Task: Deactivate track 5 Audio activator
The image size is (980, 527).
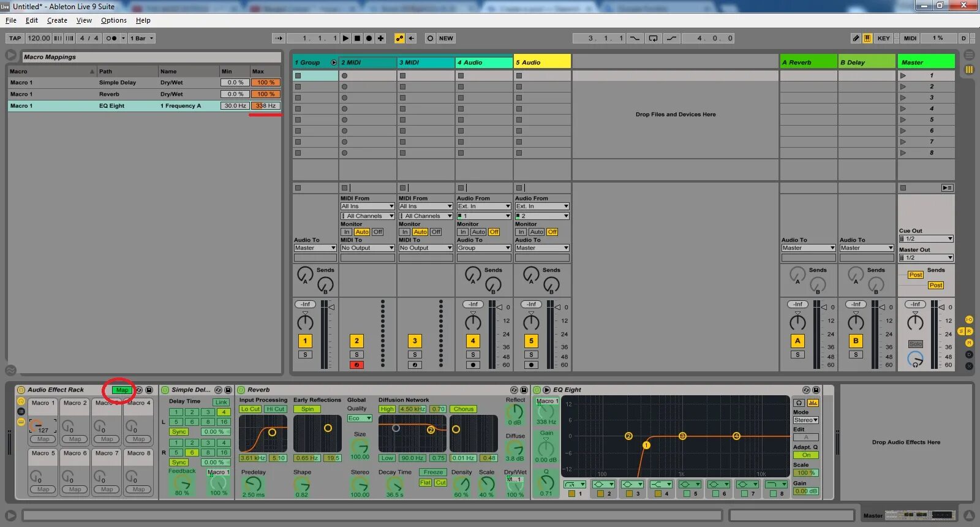Action: click(x=531, y=341)
